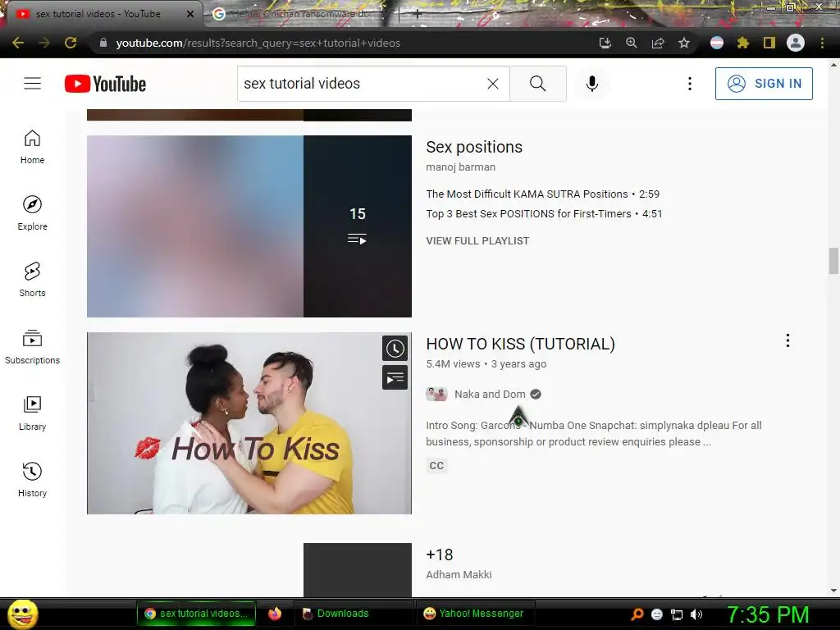The image size is (840, 630).
Task: Open the Chrome profile avatar
Action: [796, 43]
